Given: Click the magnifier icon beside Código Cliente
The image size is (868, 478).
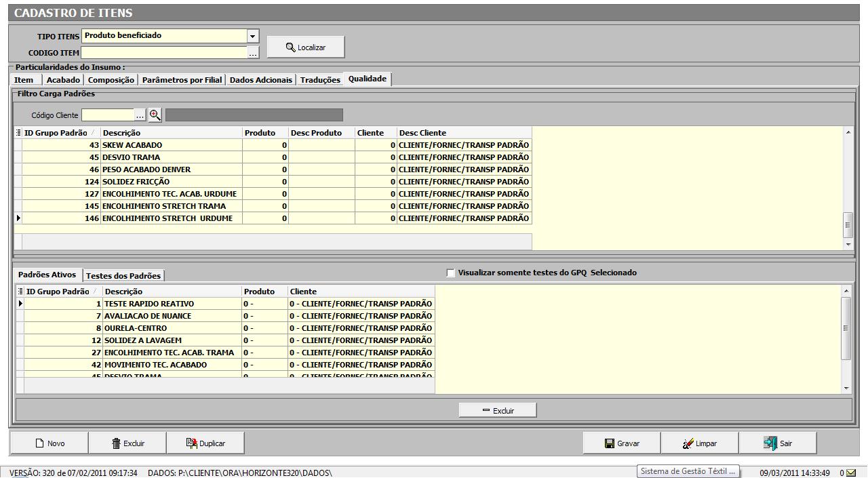Looking at the screenshot, I should coord(155,115).
